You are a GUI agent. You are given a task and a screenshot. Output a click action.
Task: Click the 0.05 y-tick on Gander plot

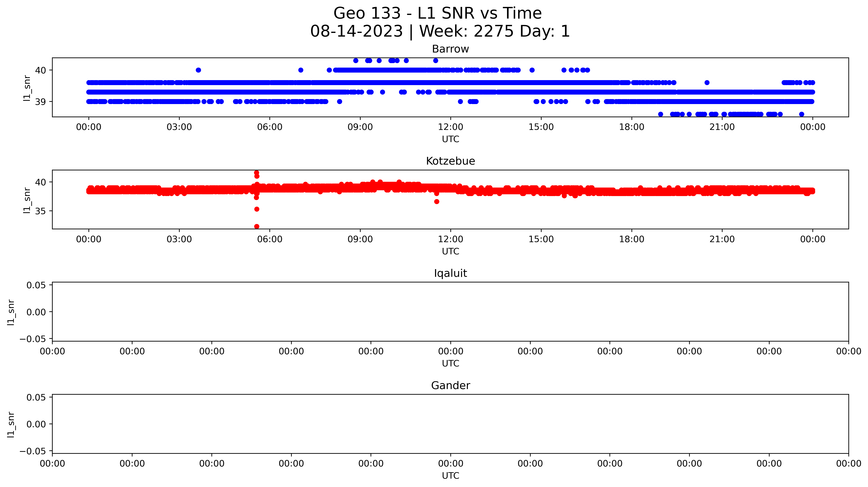36,398
